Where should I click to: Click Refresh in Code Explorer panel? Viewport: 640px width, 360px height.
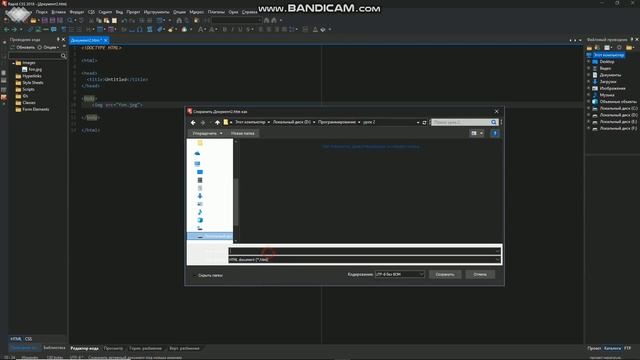click(23, 47)
